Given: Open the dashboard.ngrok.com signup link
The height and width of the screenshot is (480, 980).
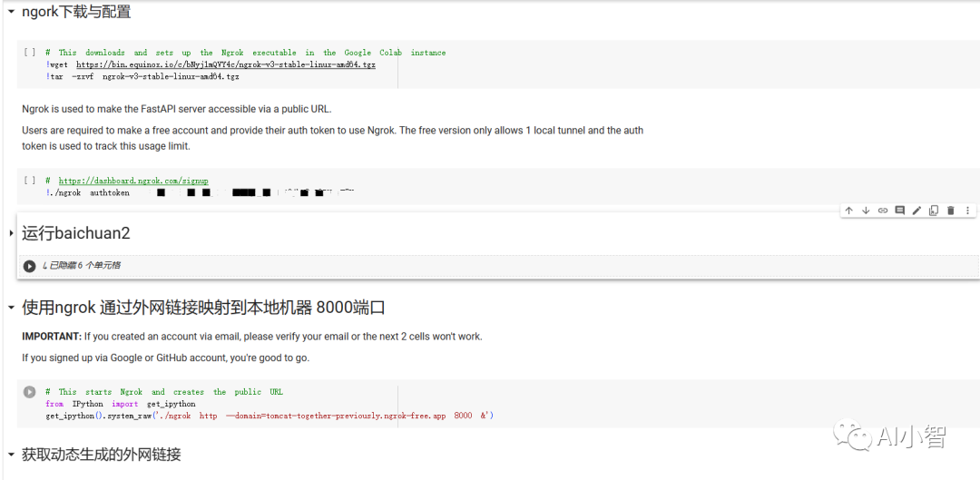Looking at the screenshot, I should tap(133, 181).
